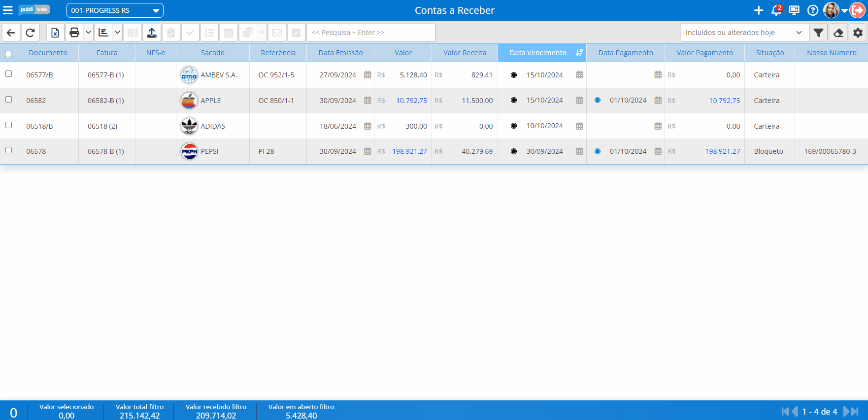Click the logout exit icon

click(x=858, y=10)
